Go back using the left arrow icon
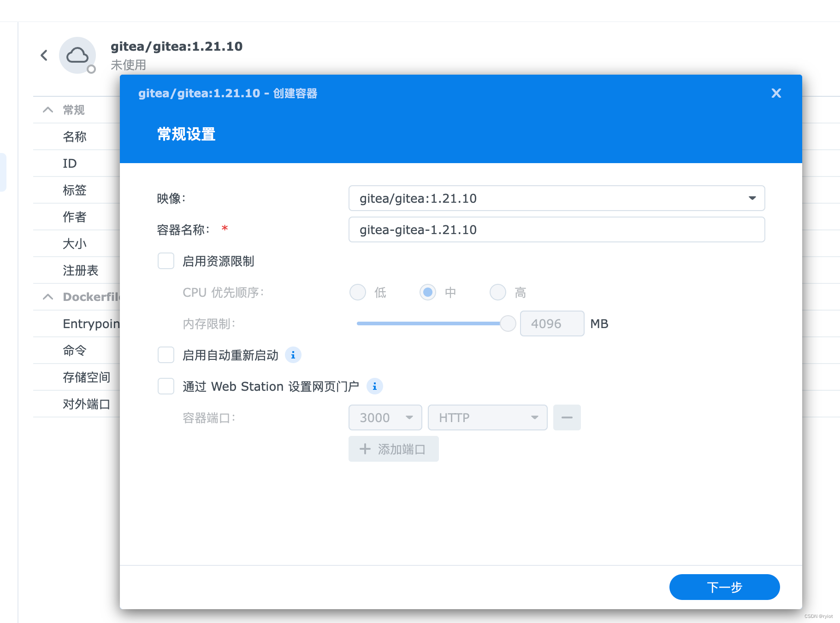Image resolution: width=840 pixels, height=623 pixels. point(44,55)
